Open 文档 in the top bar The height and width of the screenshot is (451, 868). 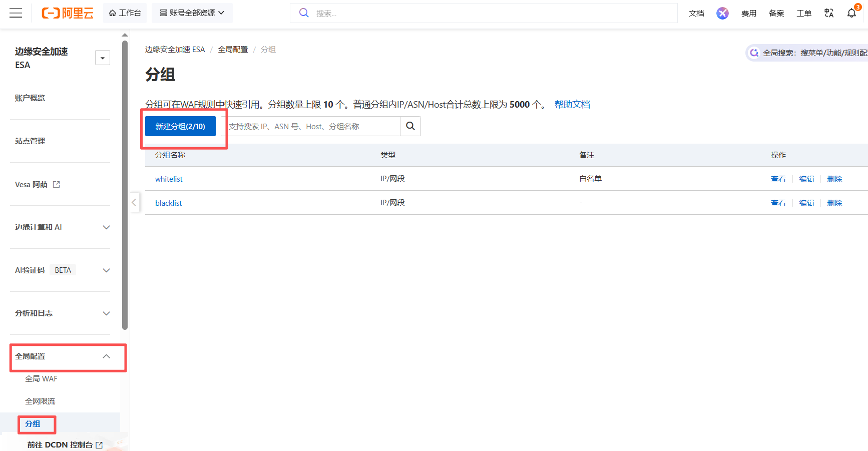coord(696,14)
